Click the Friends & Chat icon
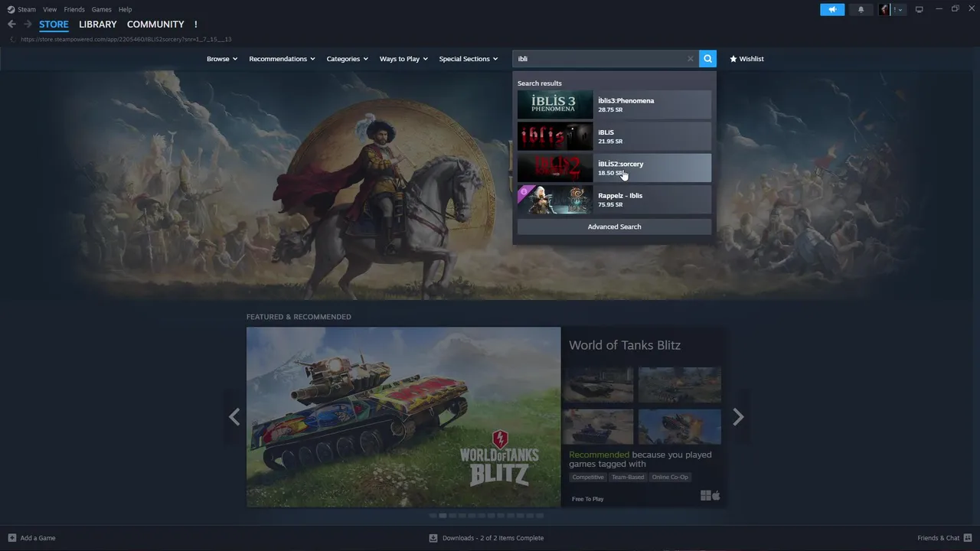980x551 pixels. pyautogui.click(x=968, y=538)
